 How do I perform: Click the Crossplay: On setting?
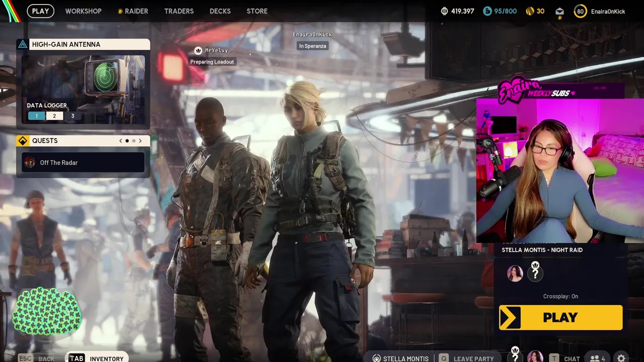(x=560, y=296)
